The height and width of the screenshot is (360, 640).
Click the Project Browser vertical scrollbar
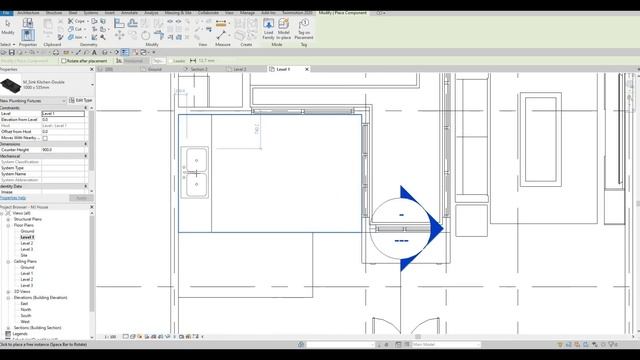pos(92,263)
